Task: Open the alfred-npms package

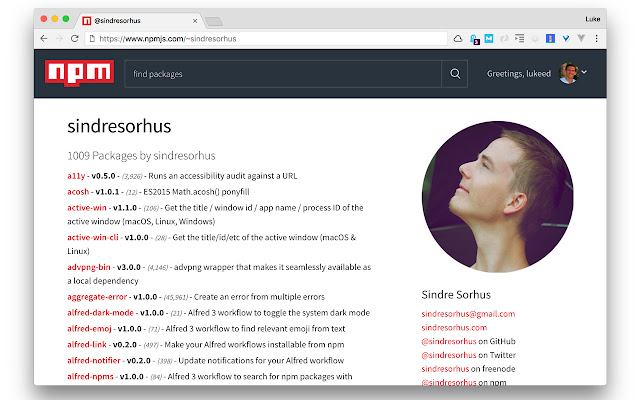Action: coord(90,376)
